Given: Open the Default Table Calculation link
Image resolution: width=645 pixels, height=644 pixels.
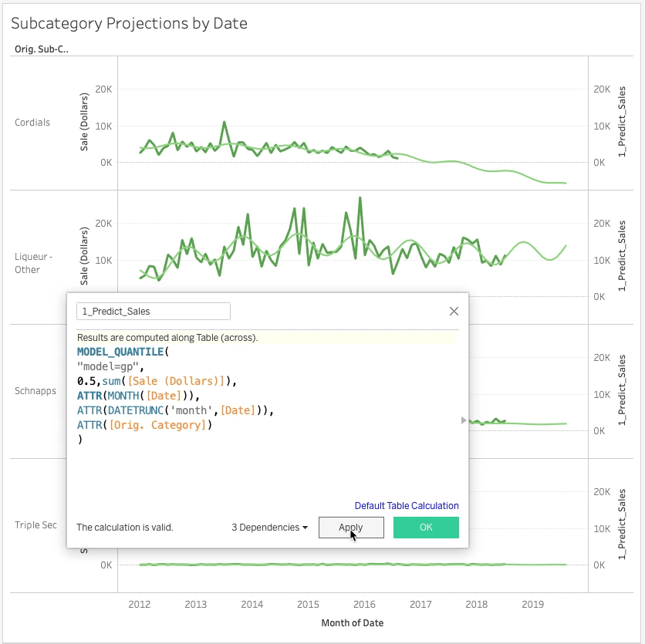Looking at the screenshot, I should [x=407, y=506].
